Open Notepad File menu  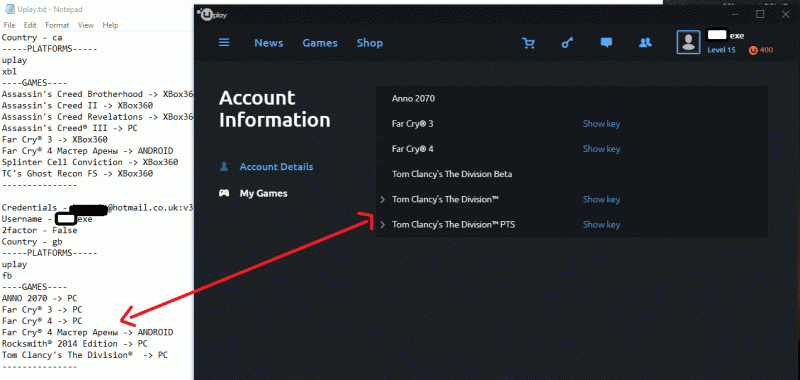9,25
